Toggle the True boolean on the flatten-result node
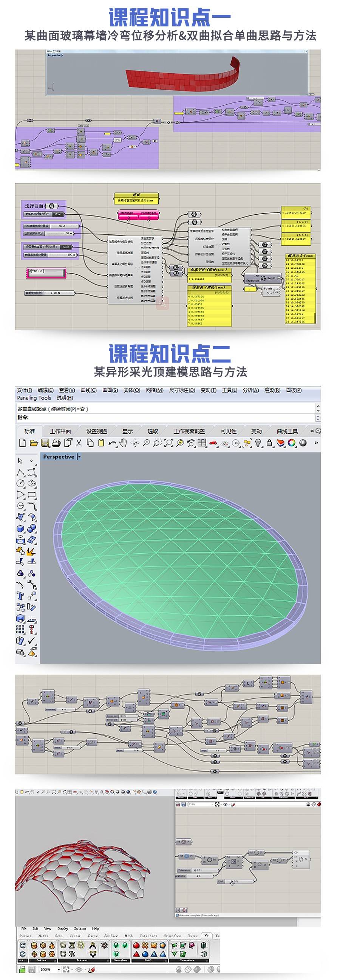Screen dimensions: 340x980 click(58, 214)
